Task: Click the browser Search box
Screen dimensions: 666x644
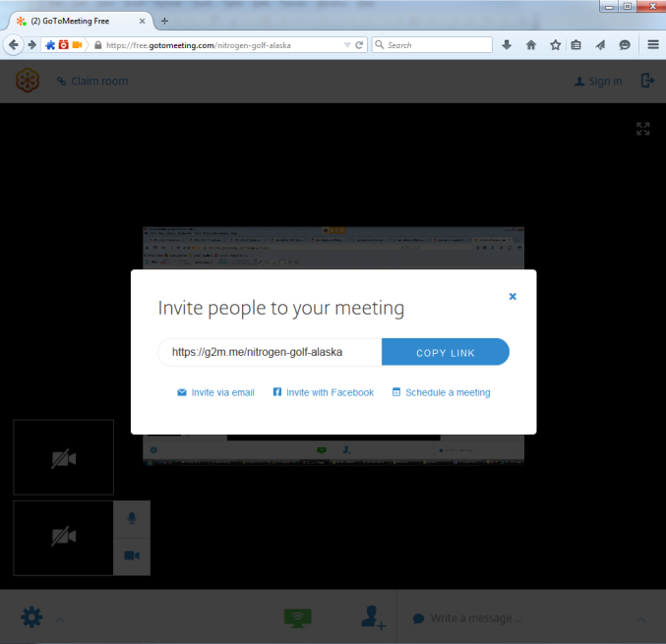Action: click(x=432, y=45)
